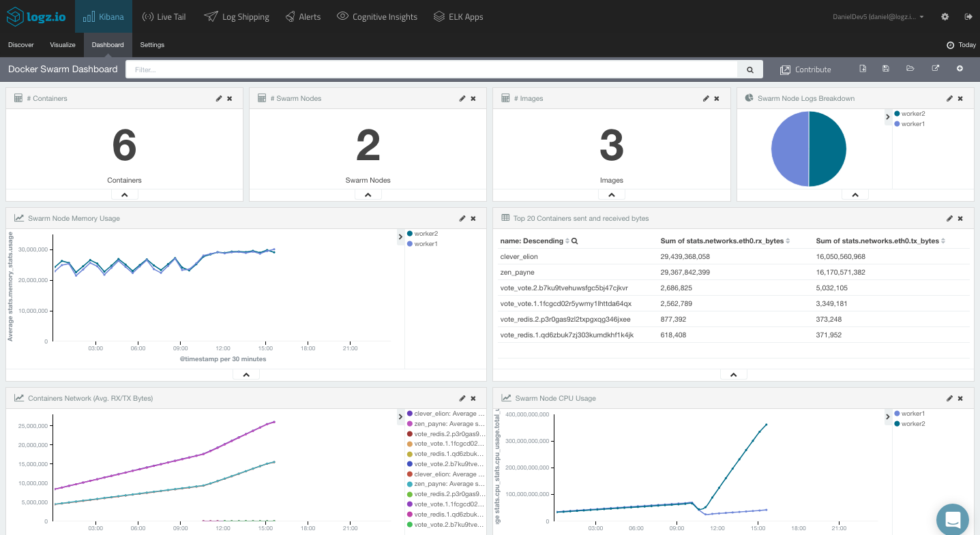Click magnifier icon in name column header
The width and height of the screenshot is (980, 535).
coord(575,241)
